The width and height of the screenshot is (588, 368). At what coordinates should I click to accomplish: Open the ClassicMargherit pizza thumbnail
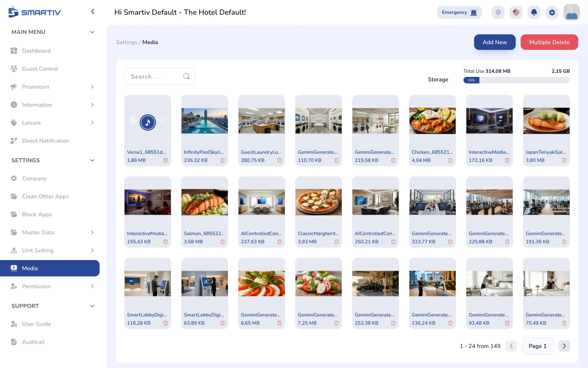pos(318,202)
